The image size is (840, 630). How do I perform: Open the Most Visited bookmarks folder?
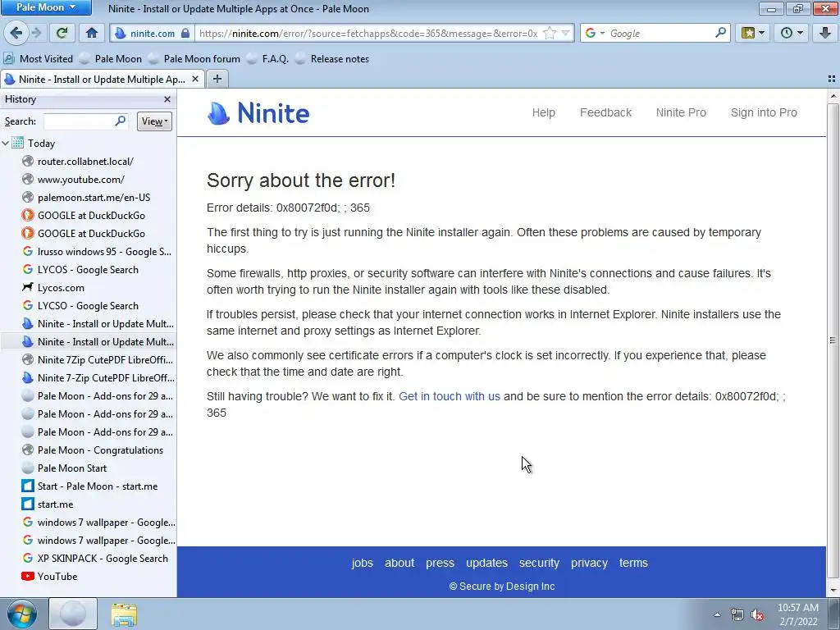[38, 59]
